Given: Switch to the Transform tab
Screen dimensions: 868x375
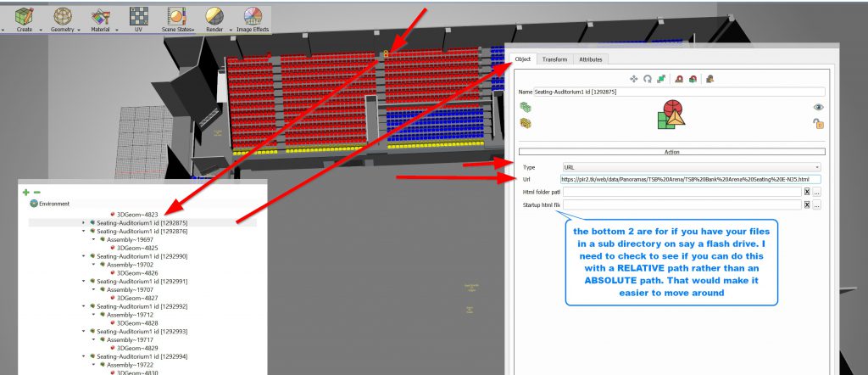Looking at the screenshot, I should tap(555, 59).
